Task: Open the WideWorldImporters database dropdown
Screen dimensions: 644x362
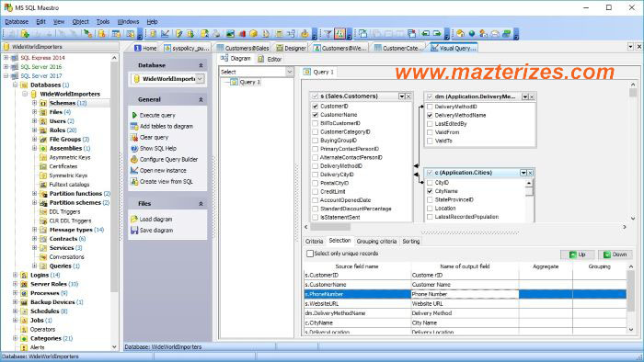Action: pyautogui.click(x=200, y=79)
